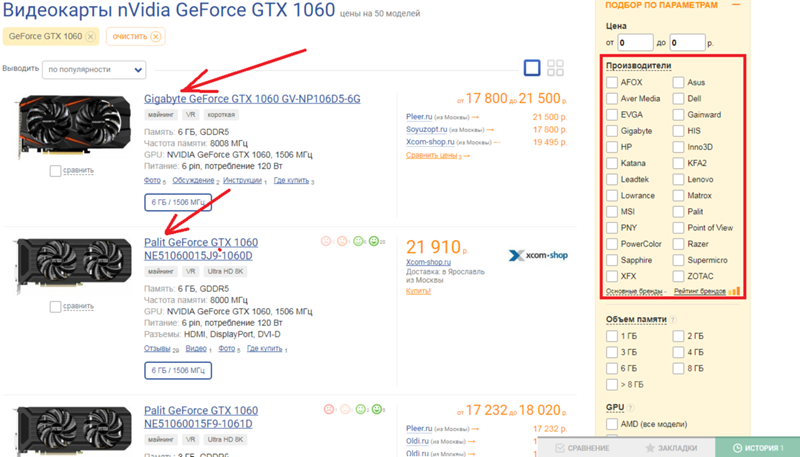Image resolution: width=800 pixels, height=457 pixels.
Task: Open the Закладки bottom tab
Action: click(671, 448)
